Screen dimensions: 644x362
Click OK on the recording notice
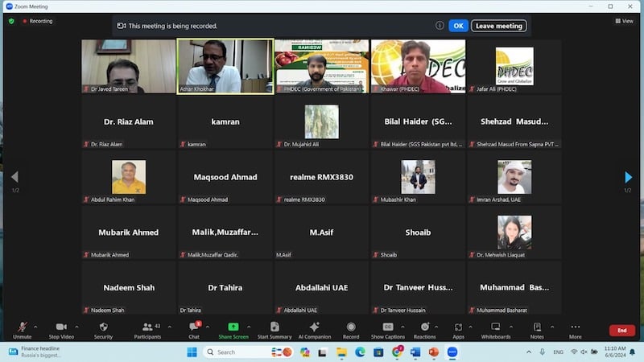pos(457,26)
